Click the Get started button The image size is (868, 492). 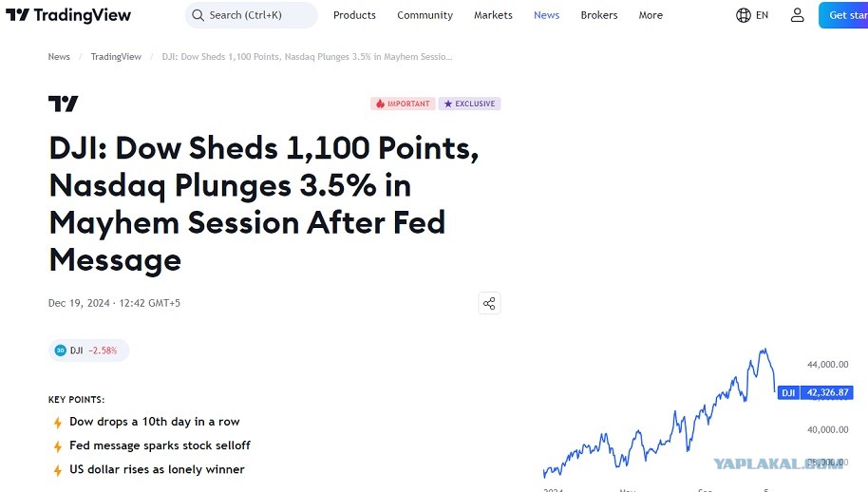pos(843,15)
